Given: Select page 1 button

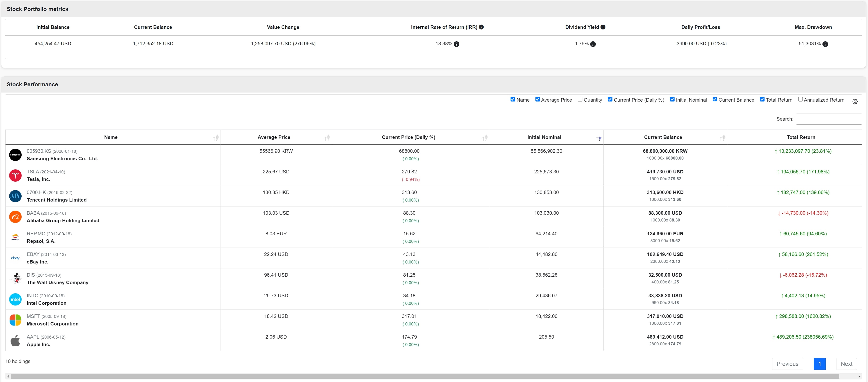Looking at the screenshot, I should tap(819, 364).
